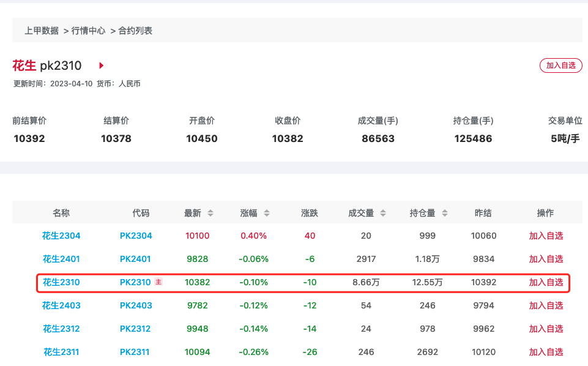Click the 涨跌 column header
The image size is (588, 366).
click(310, 213)
